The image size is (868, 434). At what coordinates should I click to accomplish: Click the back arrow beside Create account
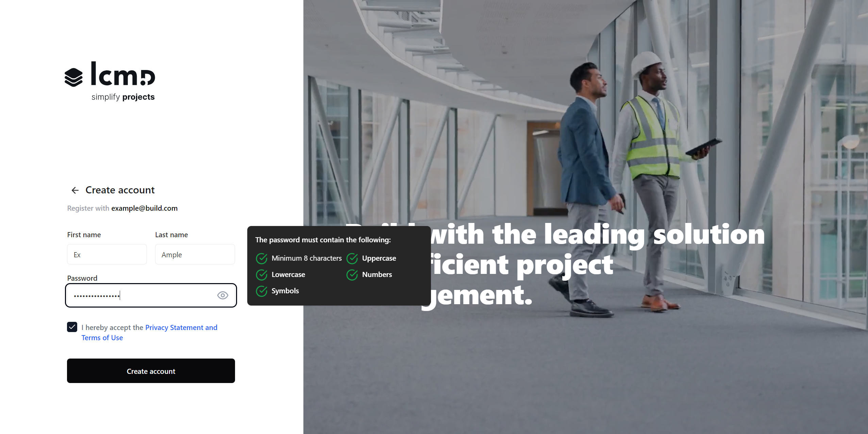tap(75, 190)
